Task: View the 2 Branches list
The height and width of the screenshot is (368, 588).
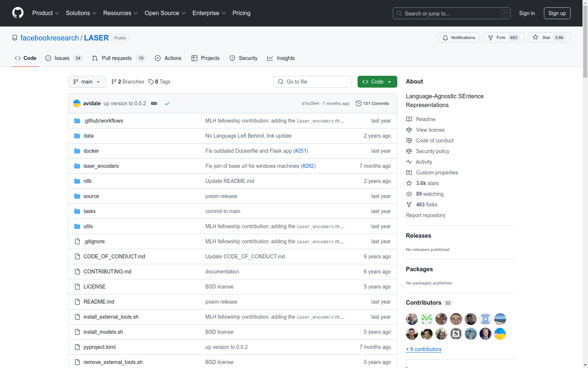Action: (128, 82)
